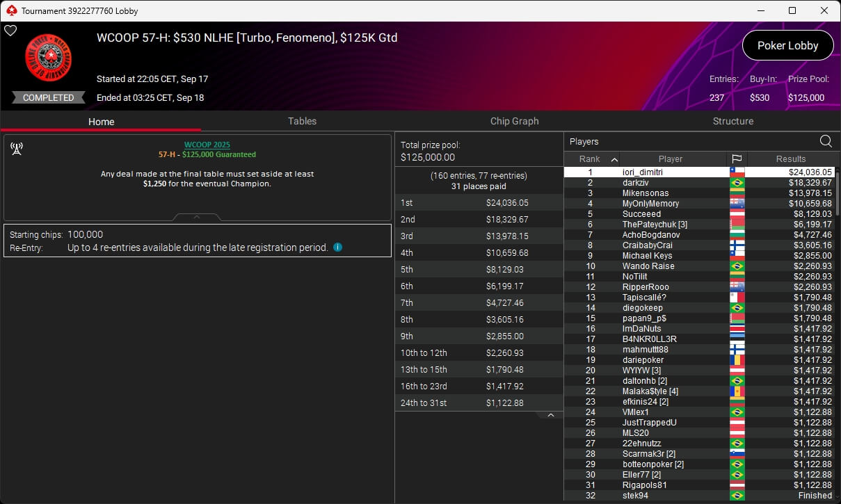
Task: Open the player search magnifier
Action: click(826, 141)
